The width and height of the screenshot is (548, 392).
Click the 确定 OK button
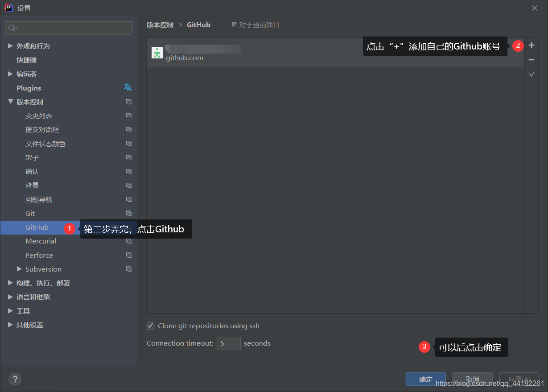click(426, 379)
